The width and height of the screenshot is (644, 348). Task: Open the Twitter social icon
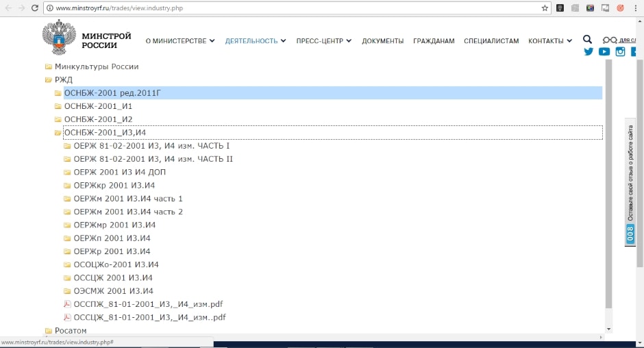[589, 52]
